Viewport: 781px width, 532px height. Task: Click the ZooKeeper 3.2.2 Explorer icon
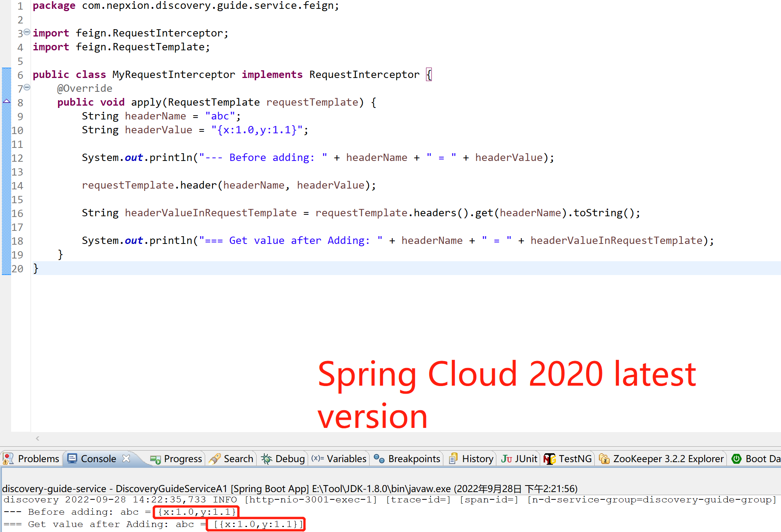pos(604,459)
